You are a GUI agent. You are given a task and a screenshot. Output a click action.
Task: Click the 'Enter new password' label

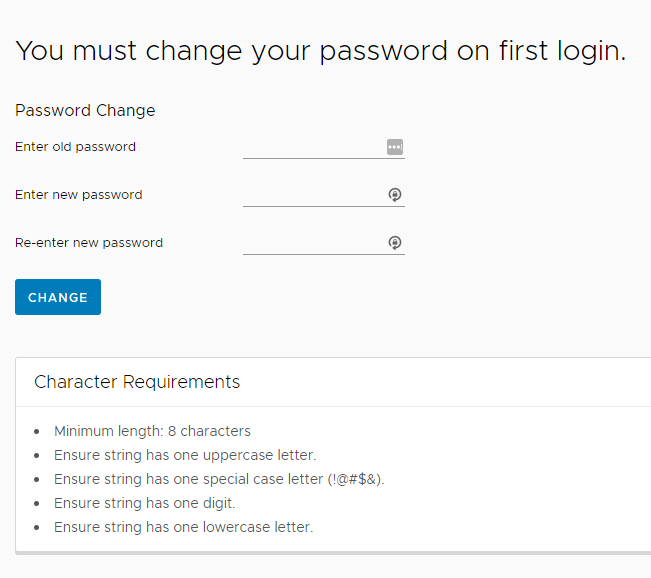point(78,195)
